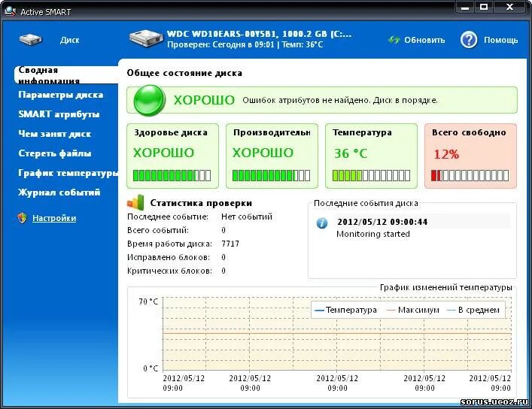Click the Последние события диска panel title
Screen dimensions: 532x409
tap(366, 203)
